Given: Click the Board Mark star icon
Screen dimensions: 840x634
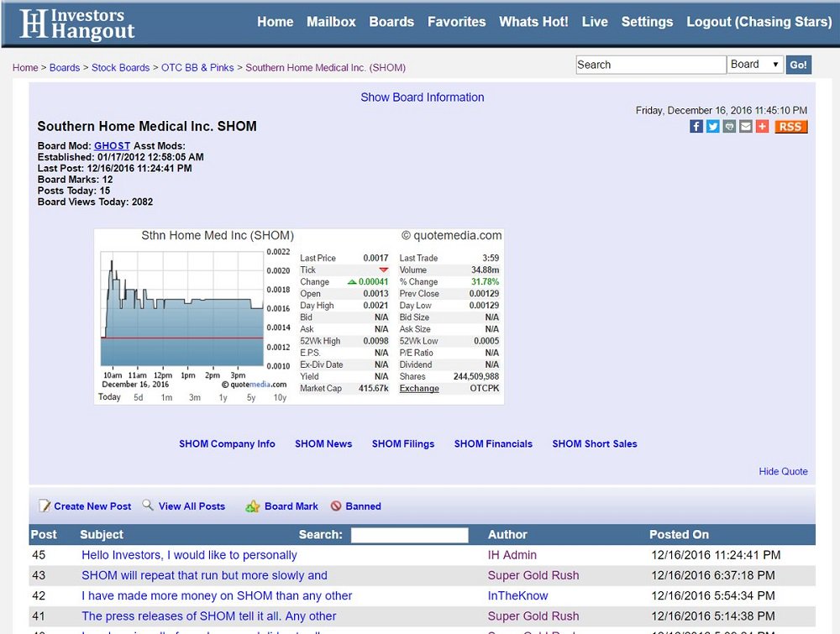Looking at the screenshot, I should click(x=252, y=506).
